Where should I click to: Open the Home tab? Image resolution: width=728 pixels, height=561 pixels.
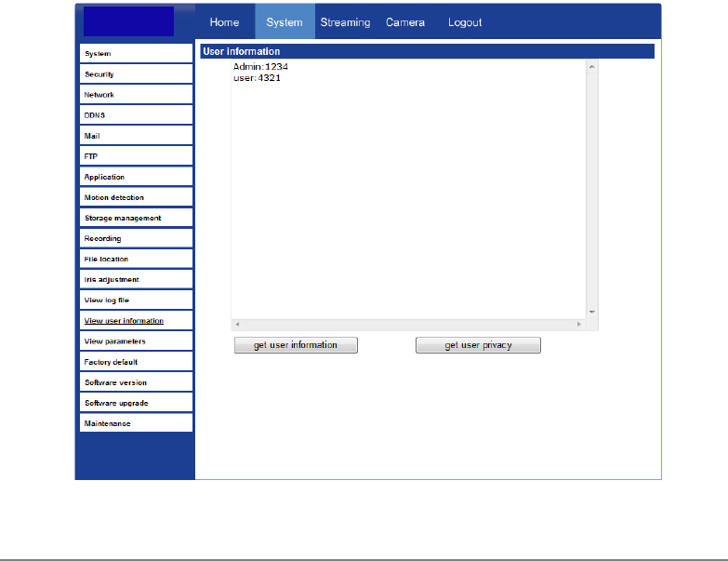pos(224,22)
